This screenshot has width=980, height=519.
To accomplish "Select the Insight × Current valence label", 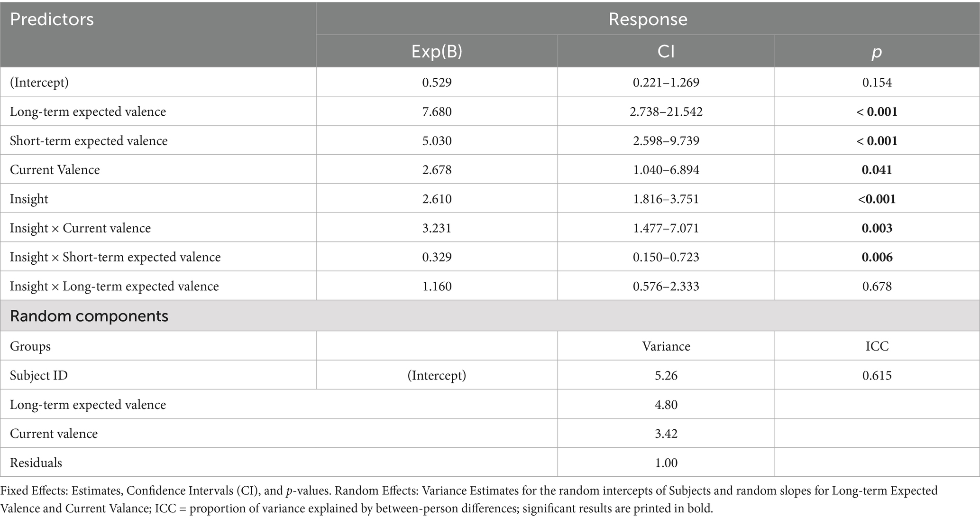I will click(80, 228).
